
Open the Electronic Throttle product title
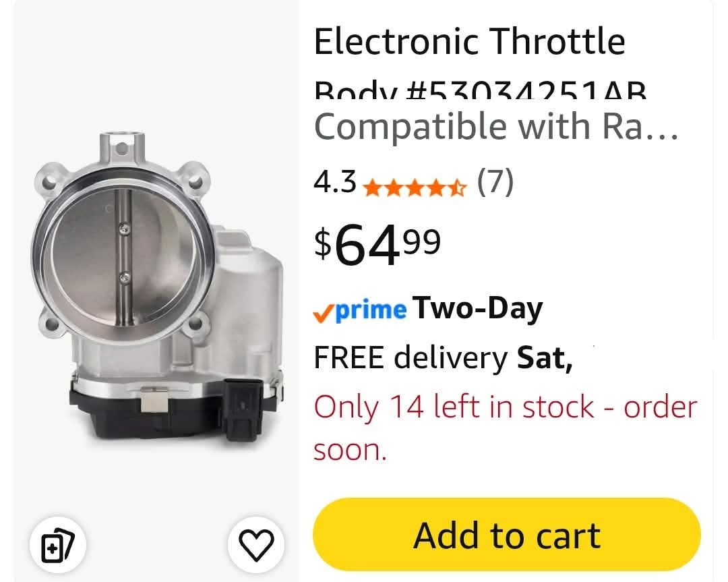pos(469,41)
